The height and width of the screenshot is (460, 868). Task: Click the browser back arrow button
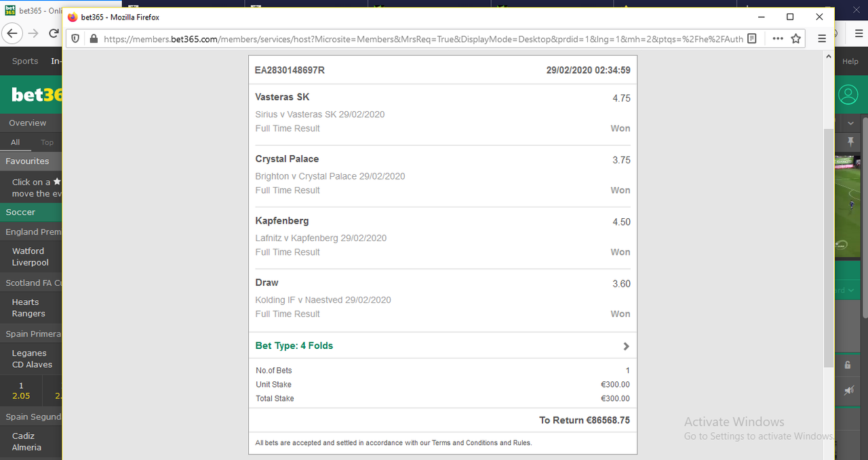click(12, 33)
